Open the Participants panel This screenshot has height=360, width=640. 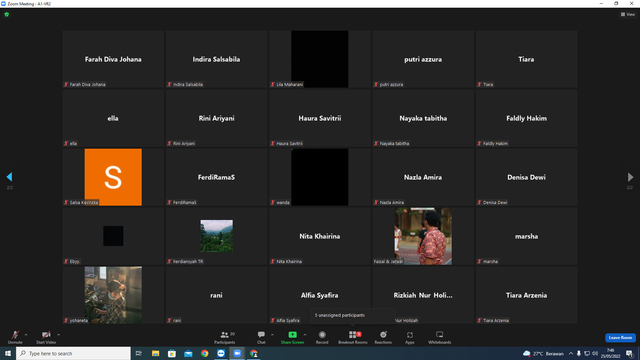225,337
